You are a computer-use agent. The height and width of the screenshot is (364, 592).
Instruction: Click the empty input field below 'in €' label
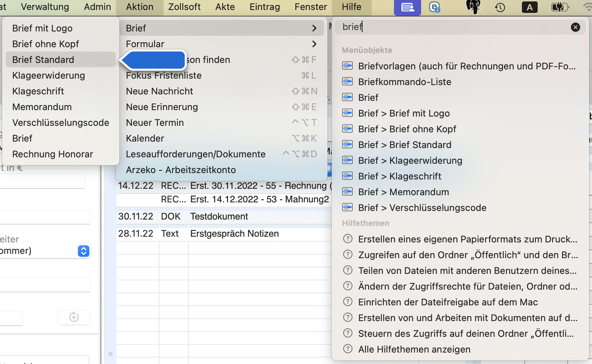point(42,181)
